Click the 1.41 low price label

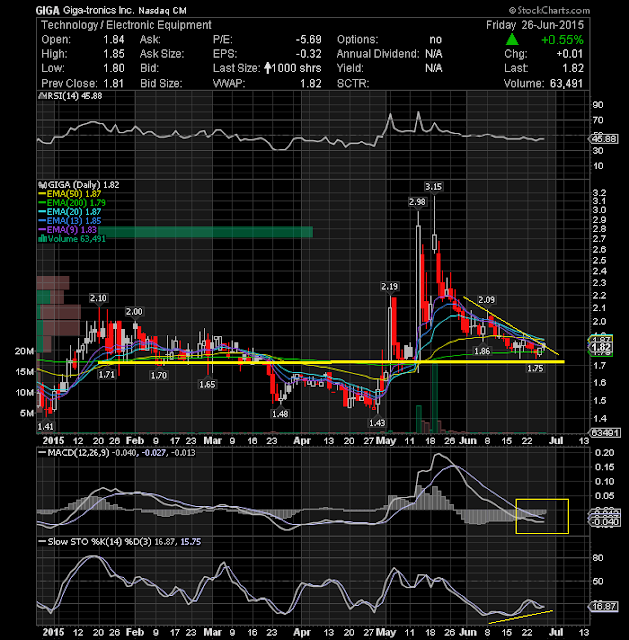tap(45, 427)
